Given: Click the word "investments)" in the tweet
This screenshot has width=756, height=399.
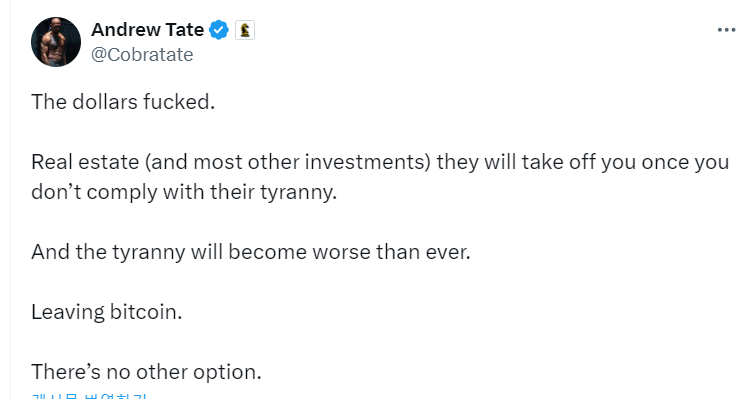Looking at the screenshot, I should click(x=367, y=162).
